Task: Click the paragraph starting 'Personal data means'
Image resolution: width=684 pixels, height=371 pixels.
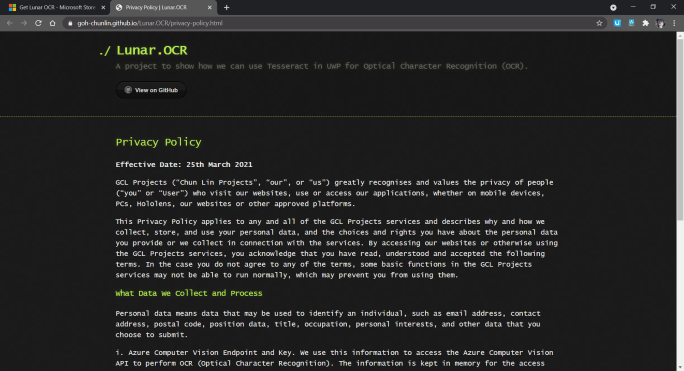Action: pos(328,324)
